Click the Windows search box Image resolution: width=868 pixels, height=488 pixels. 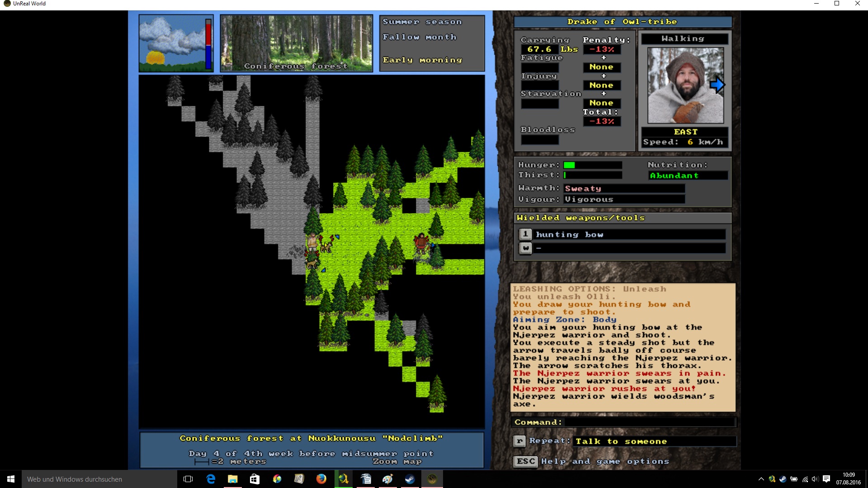pyautogui.click(x=99, y=479)
